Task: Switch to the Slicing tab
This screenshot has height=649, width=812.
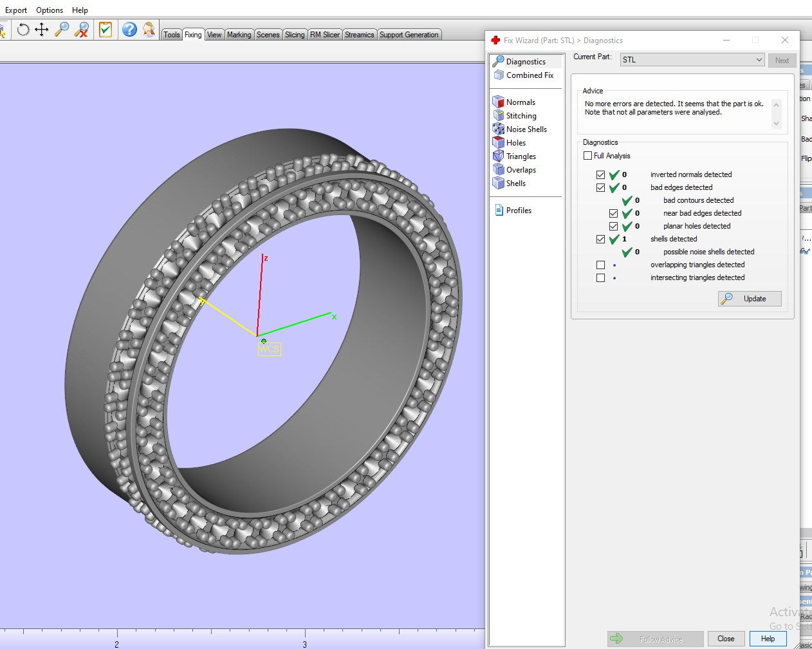Action: point(295,35)
